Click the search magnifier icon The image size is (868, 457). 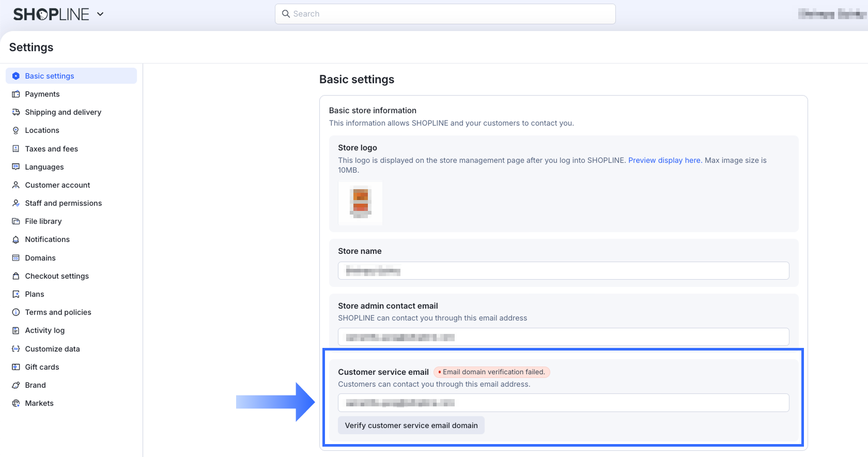[x=286, y=14]
